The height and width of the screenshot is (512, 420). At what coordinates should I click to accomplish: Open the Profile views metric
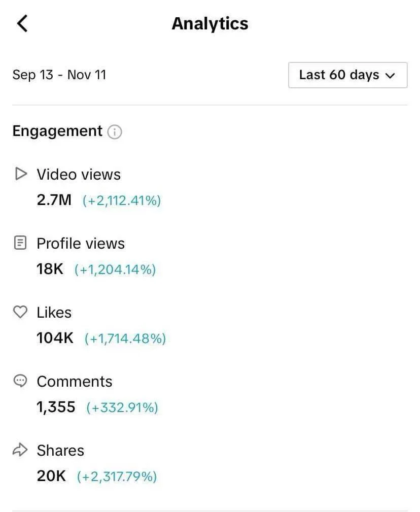pos(81,244)
